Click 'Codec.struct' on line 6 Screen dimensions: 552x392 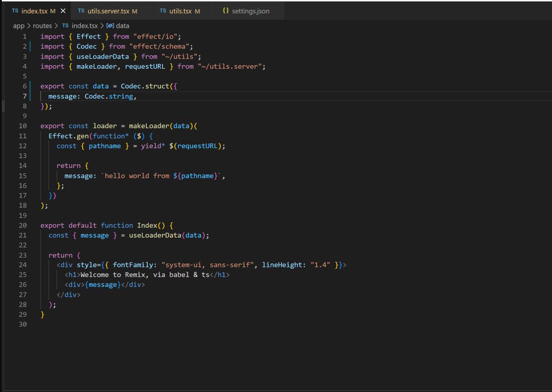[145, 86]
